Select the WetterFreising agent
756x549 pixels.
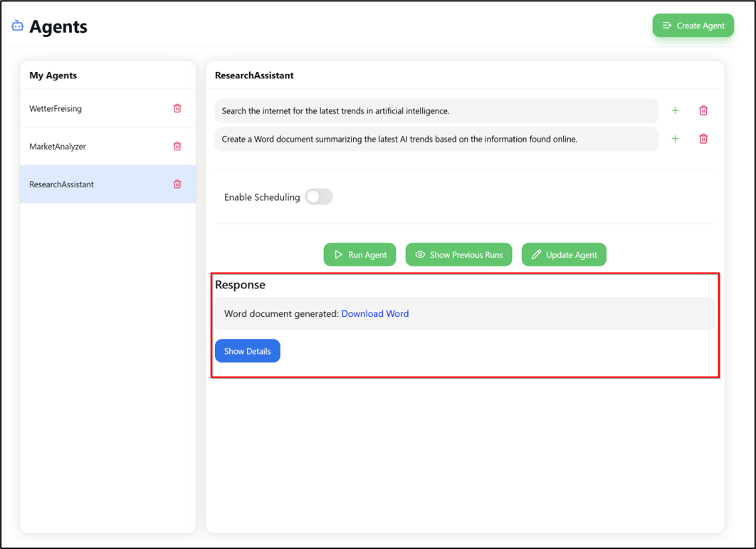pyautogui.click(x=56, y=109)
